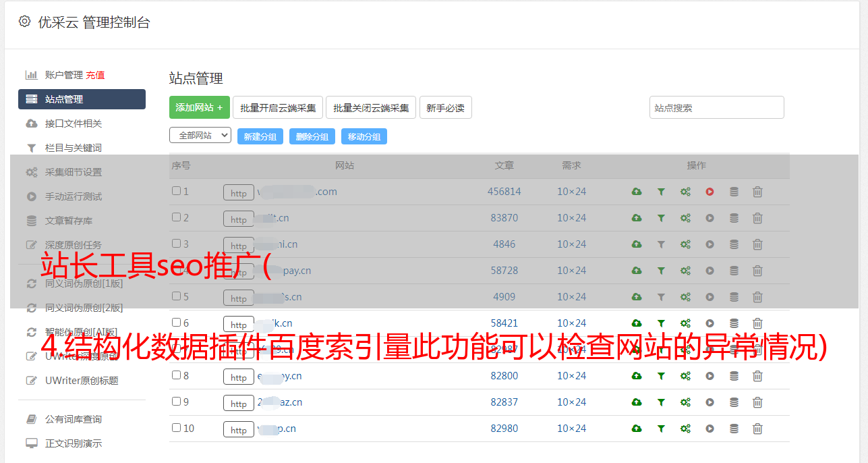The image size is (868, 463).
Task: Click 删除分组 button
Action: (x=312, y=136)
